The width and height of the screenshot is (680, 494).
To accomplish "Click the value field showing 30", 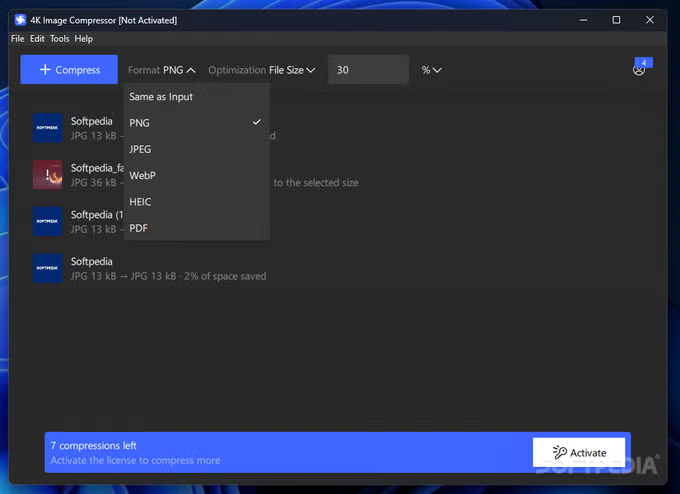I will pos(368,70).
